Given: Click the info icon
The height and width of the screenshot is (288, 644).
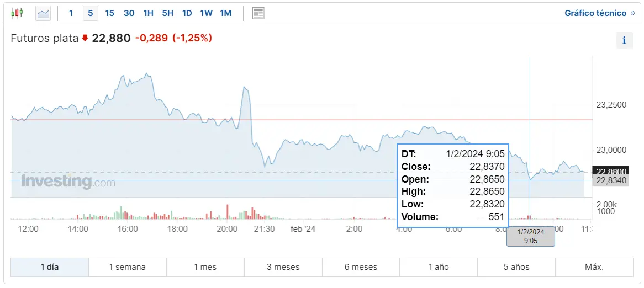Looking at the screenshot, I should [624, 40].
